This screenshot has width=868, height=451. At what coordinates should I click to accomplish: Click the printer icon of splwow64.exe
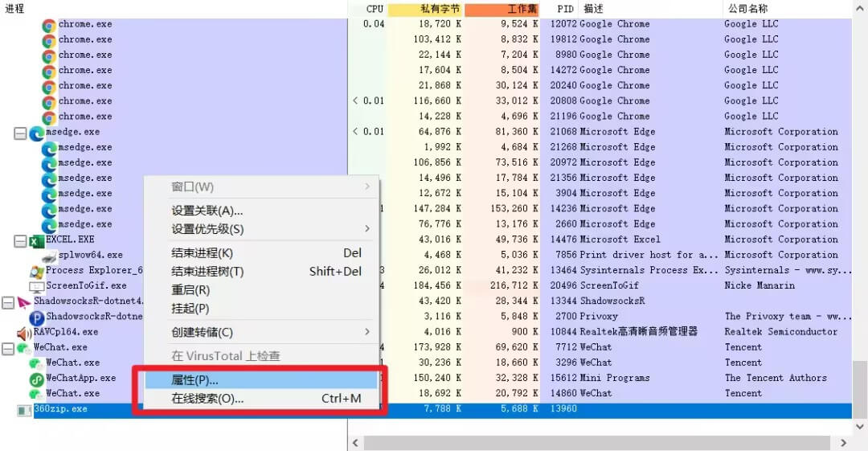click(x=49, y=256)
